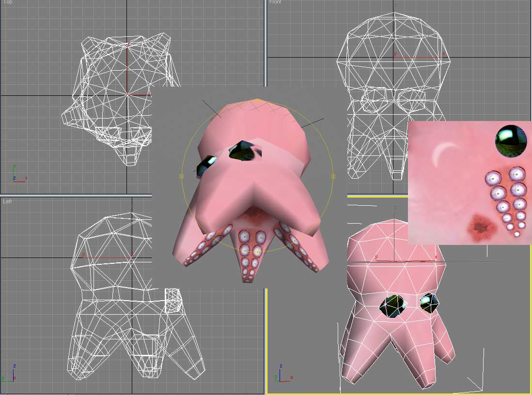
Task: Click the white crescent on texture map
Action: 446,153
